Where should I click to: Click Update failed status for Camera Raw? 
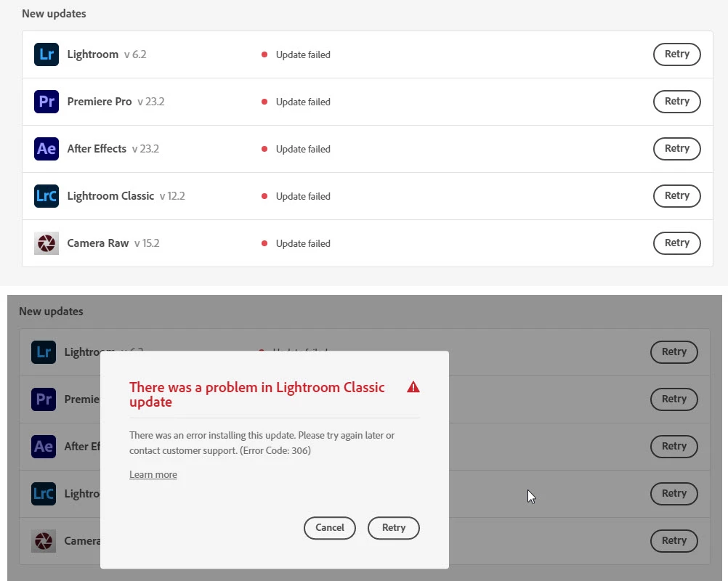pos(303,243)
